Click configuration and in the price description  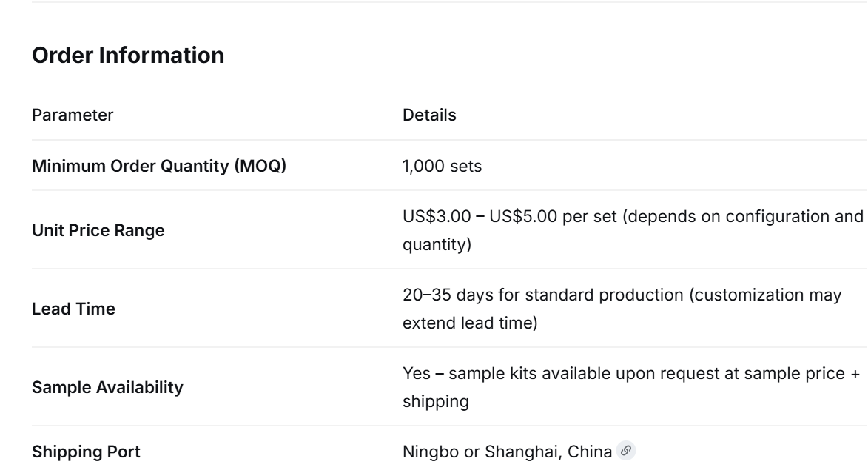click(795, 216)
